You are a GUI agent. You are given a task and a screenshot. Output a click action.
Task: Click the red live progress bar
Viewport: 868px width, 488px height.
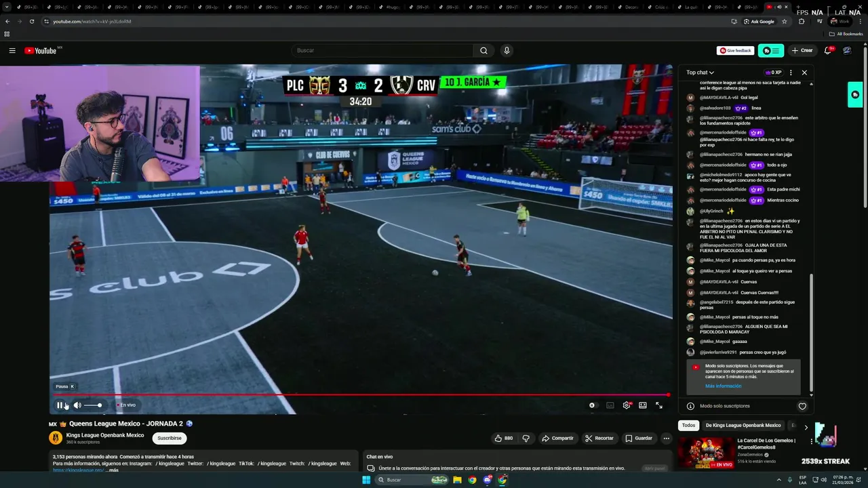(x=361, y=394)
